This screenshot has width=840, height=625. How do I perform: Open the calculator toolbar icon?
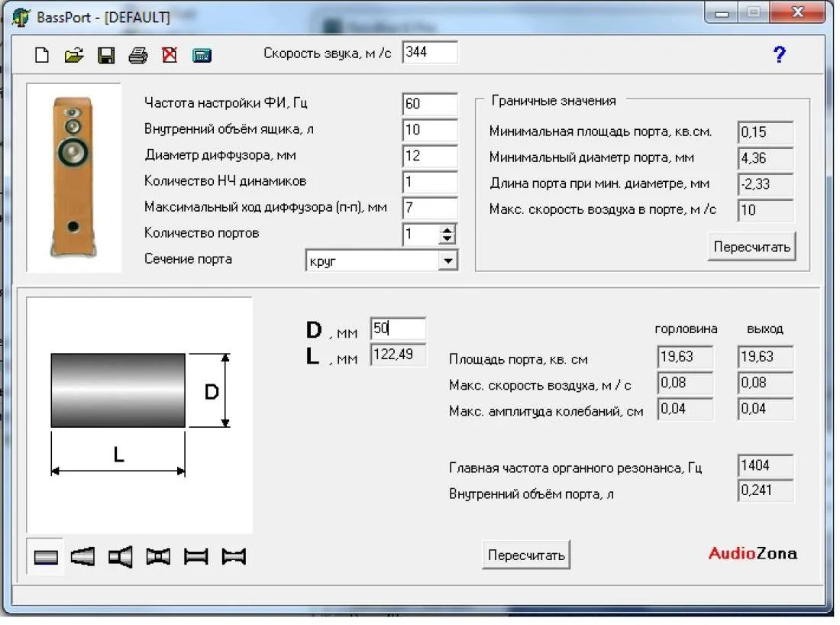pos(202,55)
